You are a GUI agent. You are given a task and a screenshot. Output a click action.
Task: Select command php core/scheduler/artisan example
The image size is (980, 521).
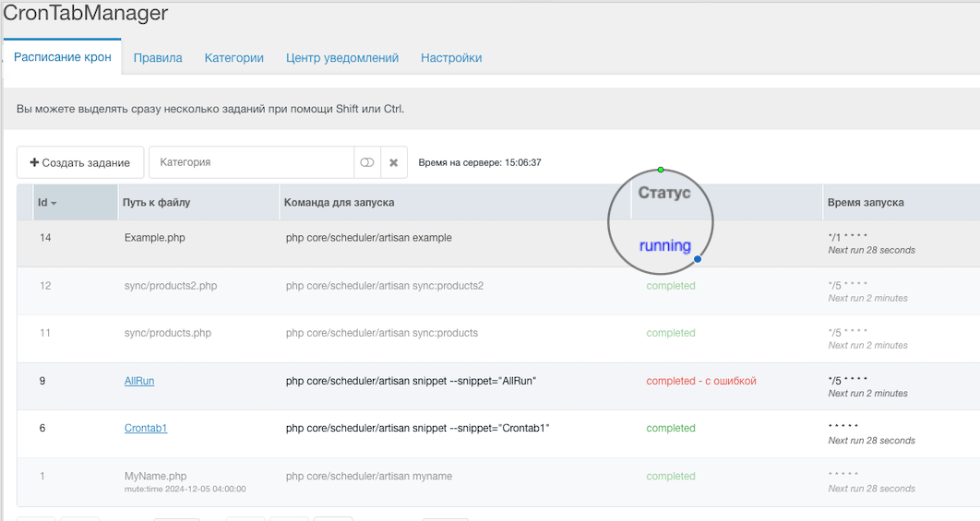(369, 237)
